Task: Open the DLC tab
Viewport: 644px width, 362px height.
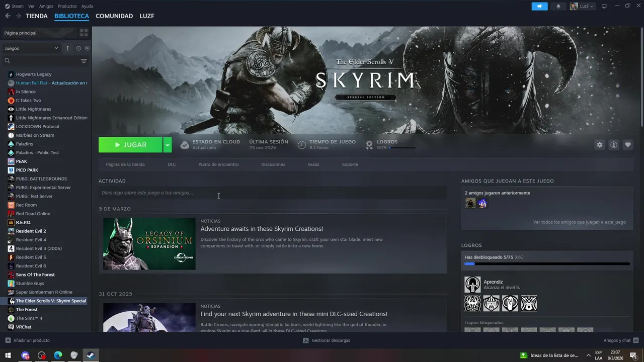Action: pos(172,164)
